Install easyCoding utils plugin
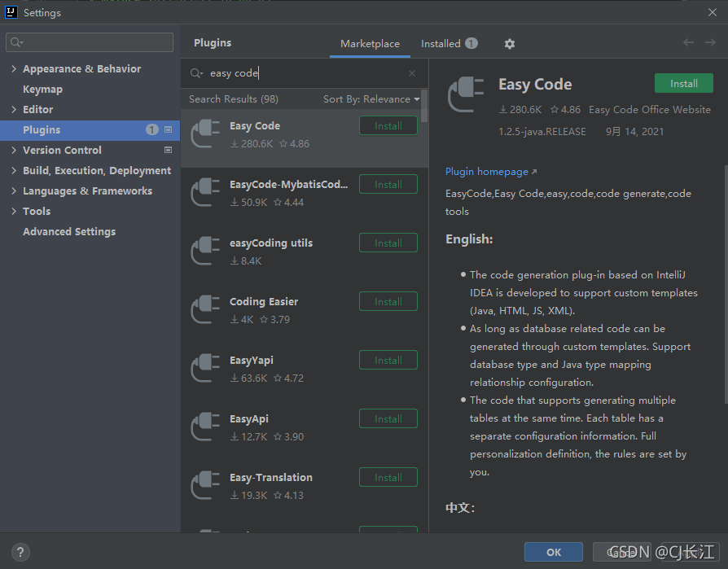The height and width of the screenshot is (569, 728). click(x=388, y=243)
